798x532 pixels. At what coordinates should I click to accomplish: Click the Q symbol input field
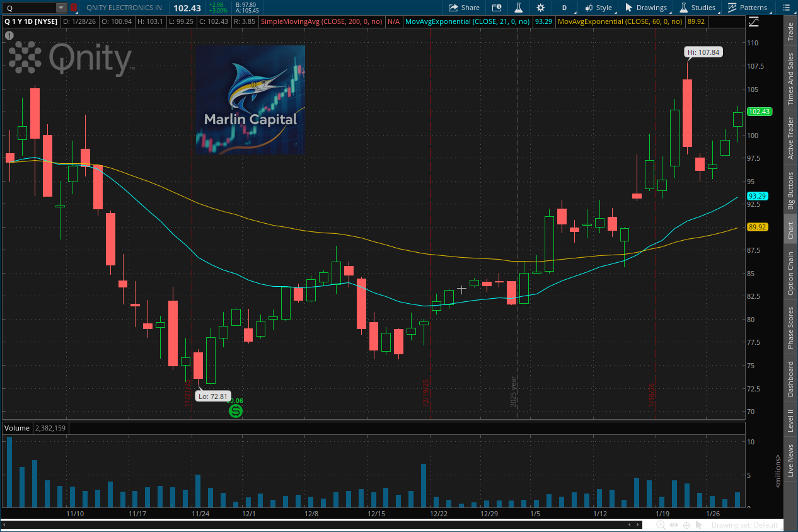click(x=30, y=8)
